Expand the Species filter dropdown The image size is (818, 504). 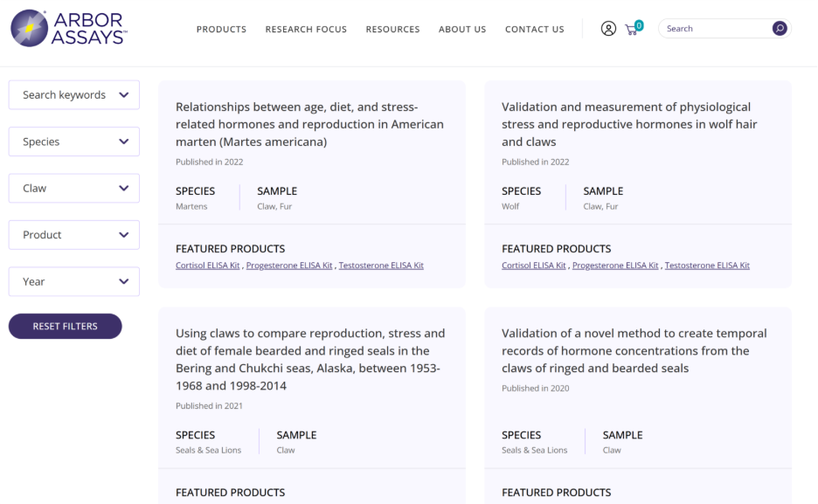[74, 142]
